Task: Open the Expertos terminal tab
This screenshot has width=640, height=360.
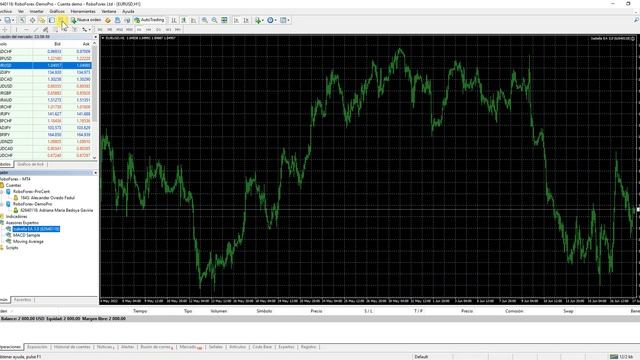Action: click(x=286, y=347)
